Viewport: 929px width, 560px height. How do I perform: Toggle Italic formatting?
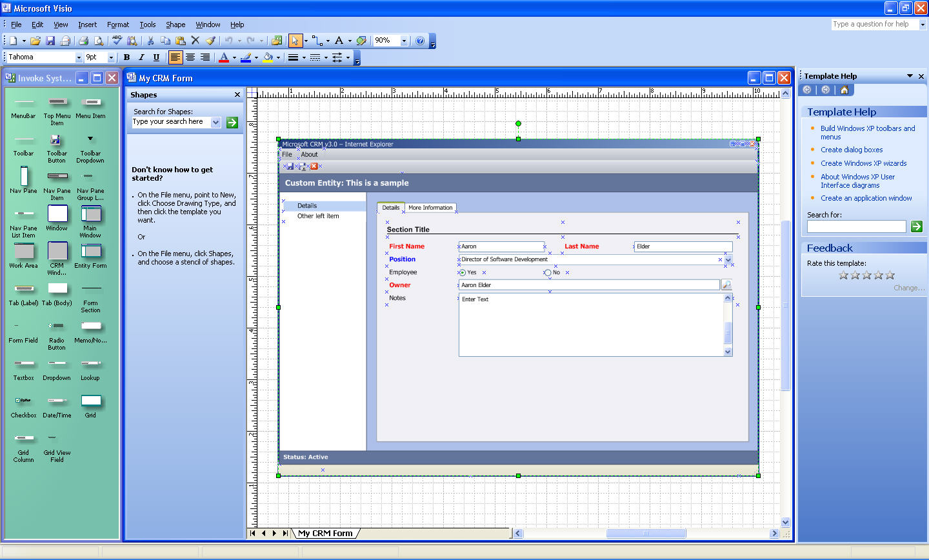pyautogui.click(x=141, y=57)
